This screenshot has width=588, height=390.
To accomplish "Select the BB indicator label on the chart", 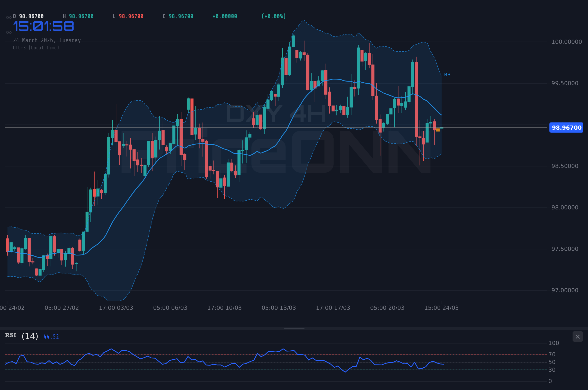I will (447, 74).
